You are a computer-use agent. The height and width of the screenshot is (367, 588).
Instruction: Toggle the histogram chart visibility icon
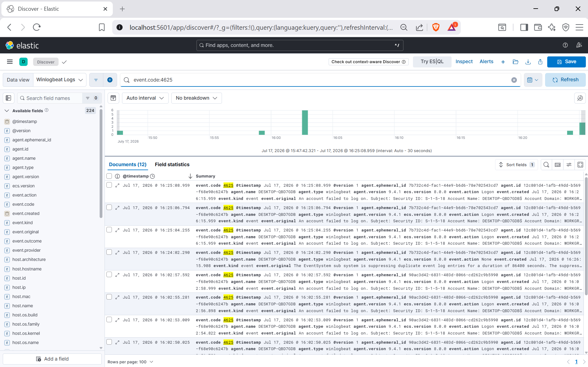click(113, 98)
